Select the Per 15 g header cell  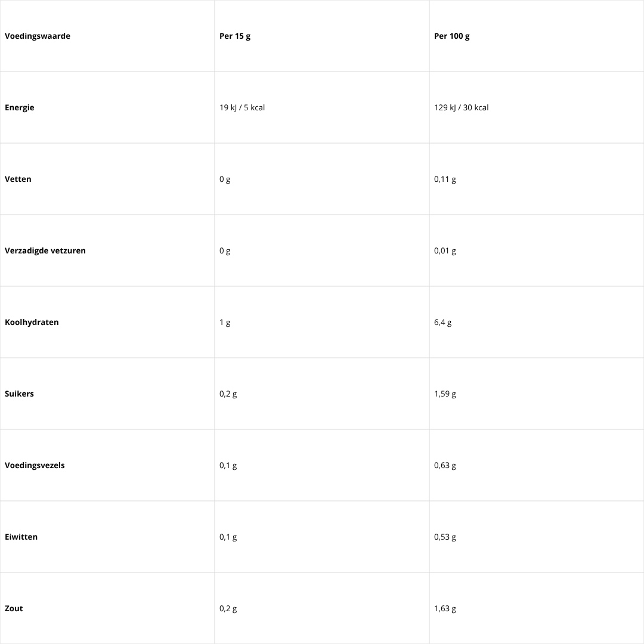coord(235,36)
